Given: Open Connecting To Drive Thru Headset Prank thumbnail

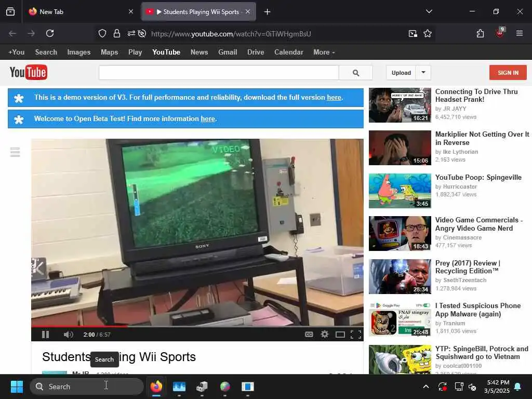Looking at the screenshot, I should pyautogui.click(x=400, y=105).
